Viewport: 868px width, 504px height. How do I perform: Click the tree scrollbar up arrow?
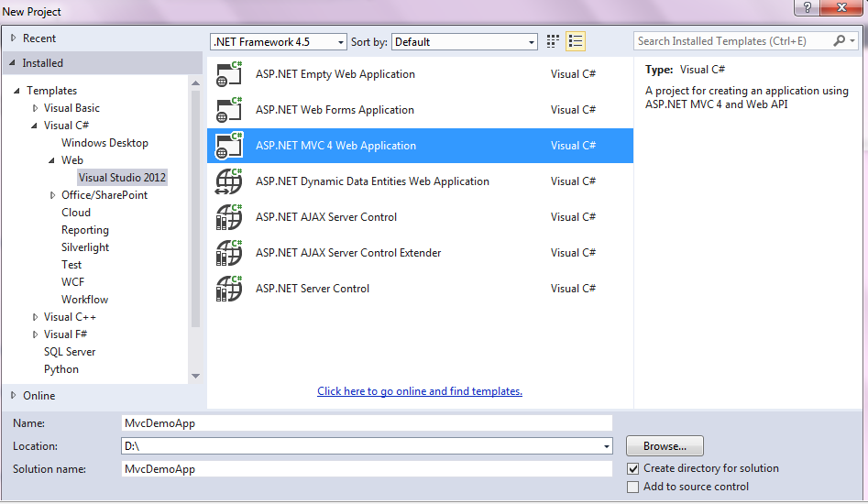tap(195, 83)
